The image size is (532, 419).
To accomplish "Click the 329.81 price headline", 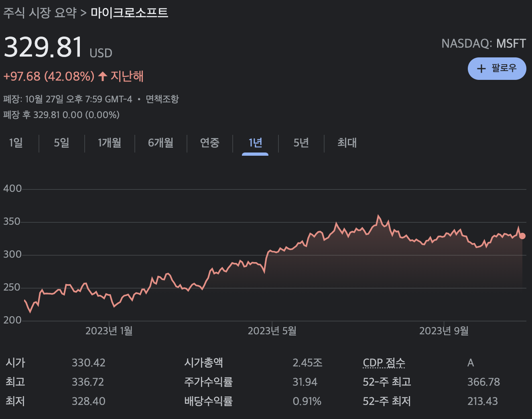I will point(43,47).
